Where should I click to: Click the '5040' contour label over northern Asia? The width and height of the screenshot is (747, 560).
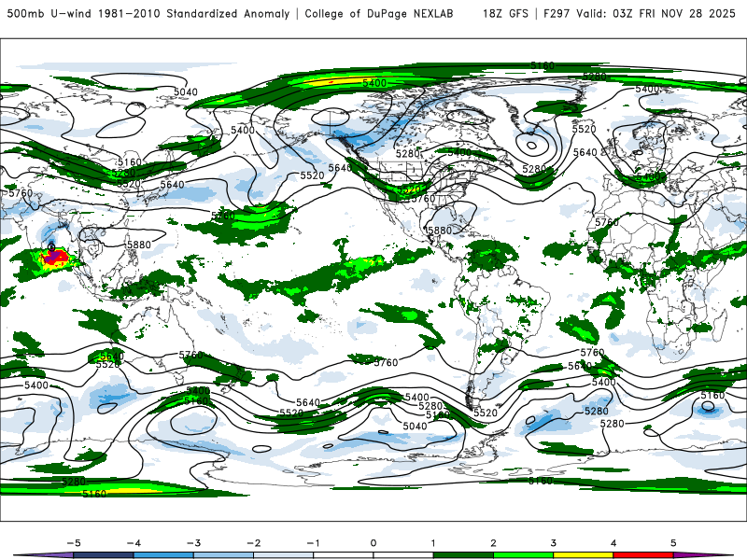(185, 91)
